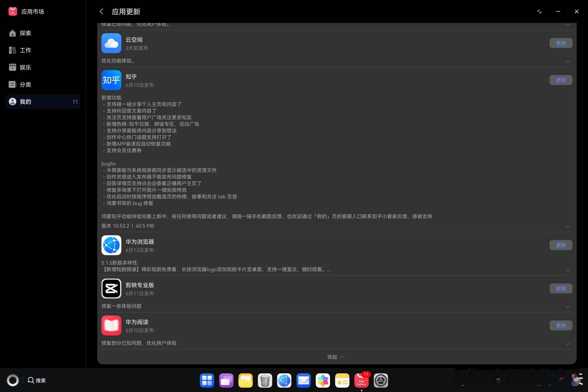Viewport: 588px width, 392px height.
Task: Update the 剪映专业版 app
Action: [561, 289]
